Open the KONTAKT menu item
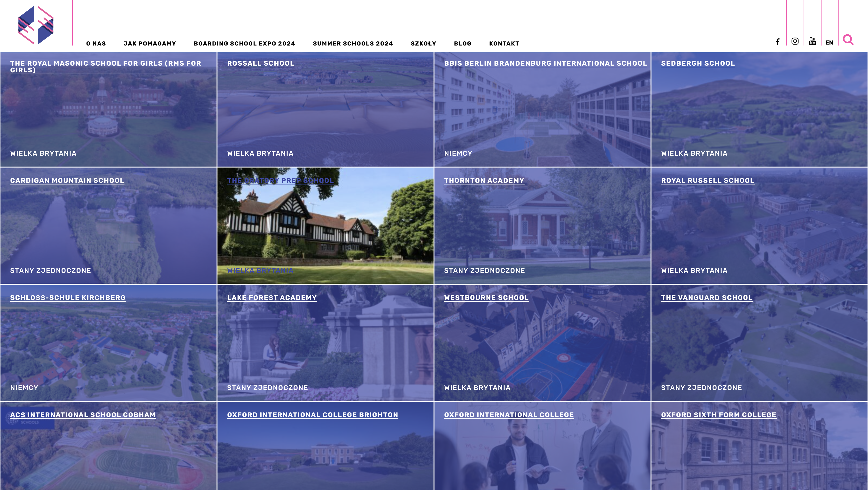 coord(504,43)
